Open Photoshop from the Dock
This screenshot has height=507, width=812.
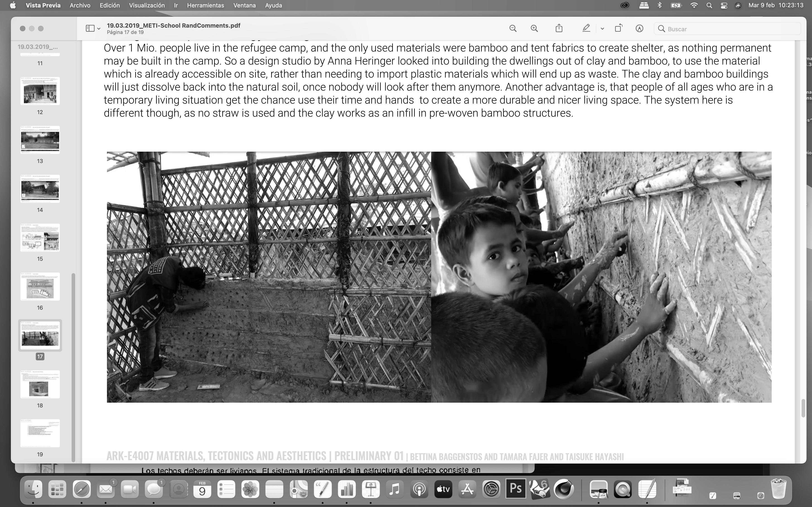tap(516, 489)
